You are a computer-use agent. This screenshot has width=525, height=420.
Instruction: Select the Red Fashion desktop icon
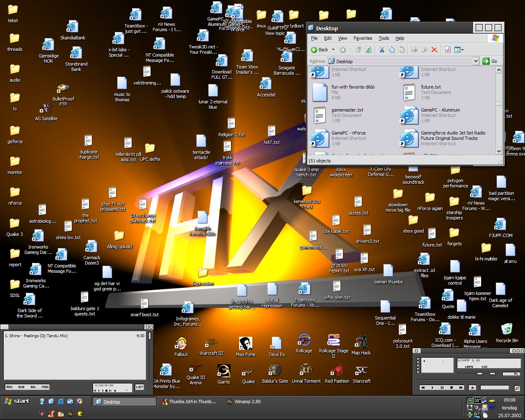point(337,374)
